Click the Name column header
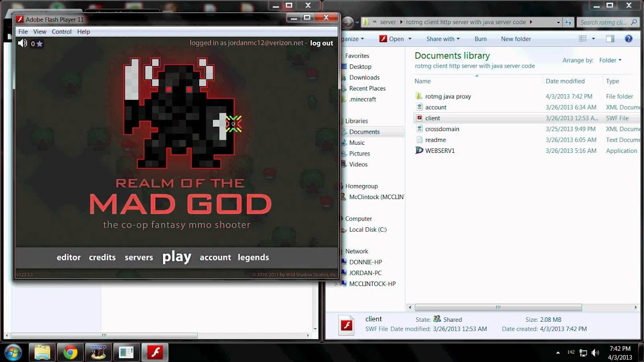The height and width of the screenshot is (362, 644). tap(423, 81)
